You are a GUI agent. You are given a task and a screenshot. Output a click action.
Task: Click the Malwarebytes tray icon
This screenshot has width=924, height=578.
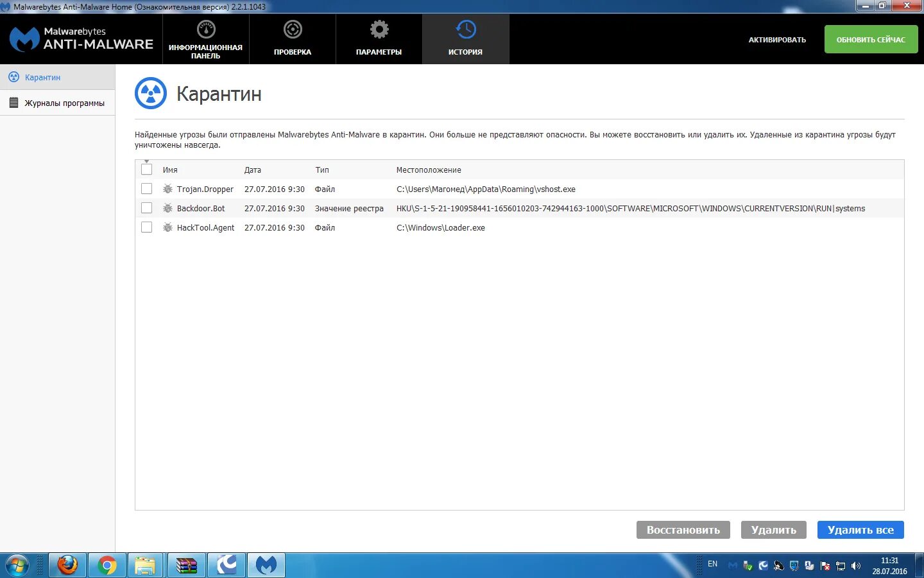point(733,566)
